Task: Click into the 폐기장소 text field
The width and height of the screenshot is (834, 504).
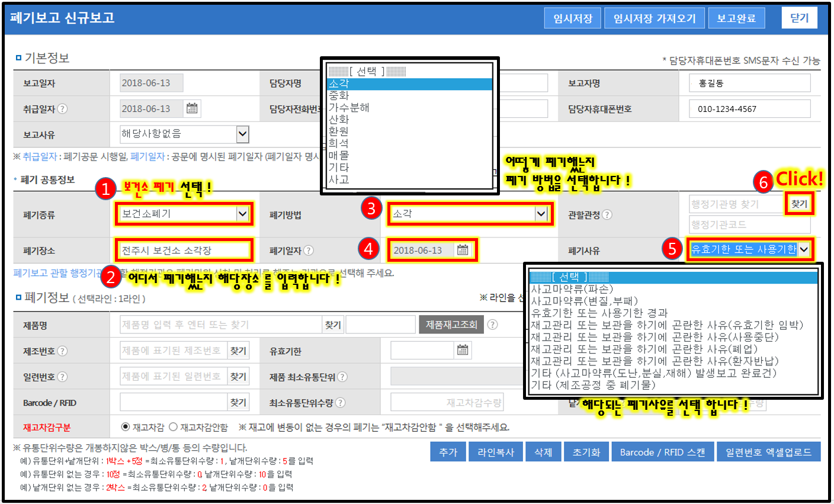Action: pos(184,250)
